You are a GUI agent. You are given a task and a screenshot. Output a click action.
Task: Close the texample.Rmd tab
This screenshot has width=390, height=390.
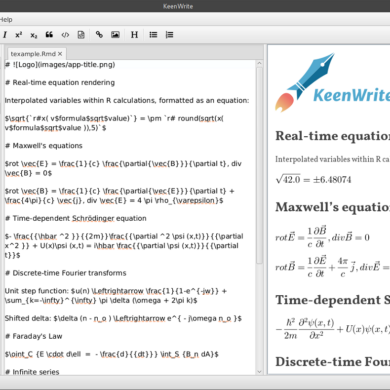[60, 54]
